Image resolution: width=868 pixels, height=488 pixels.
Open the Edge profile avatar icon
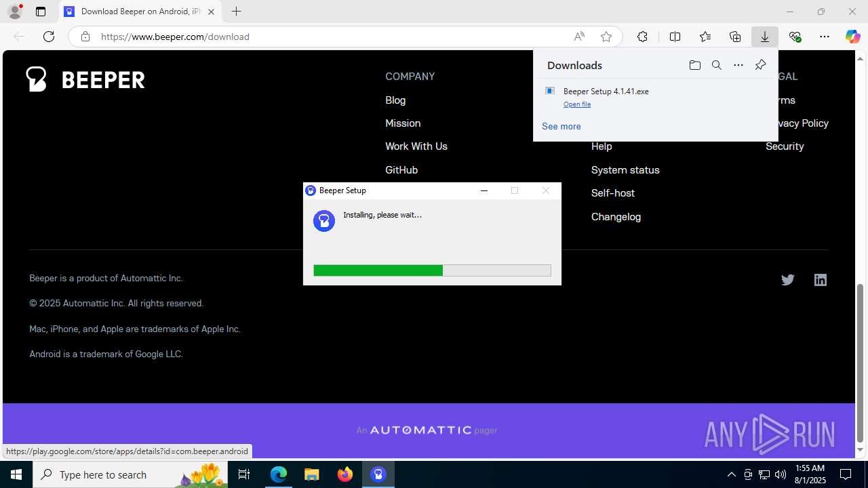click(x=15, y=12)
